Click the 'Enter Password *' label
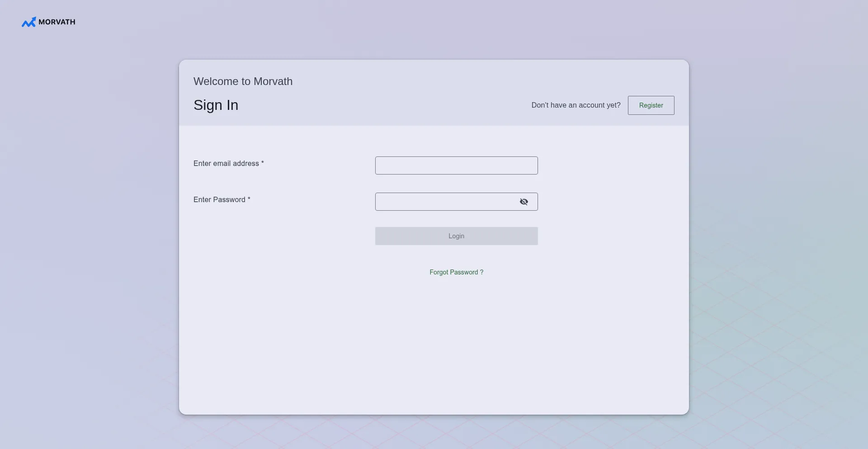 (222, 200)
